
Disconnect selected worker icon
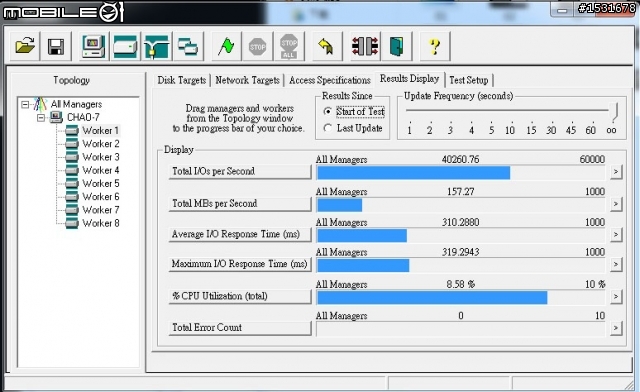(x=365, y=46)
